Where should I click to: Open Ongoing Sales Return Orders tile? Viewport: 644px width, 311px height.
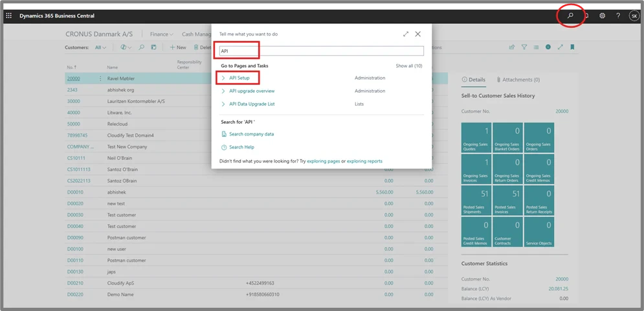507,169
